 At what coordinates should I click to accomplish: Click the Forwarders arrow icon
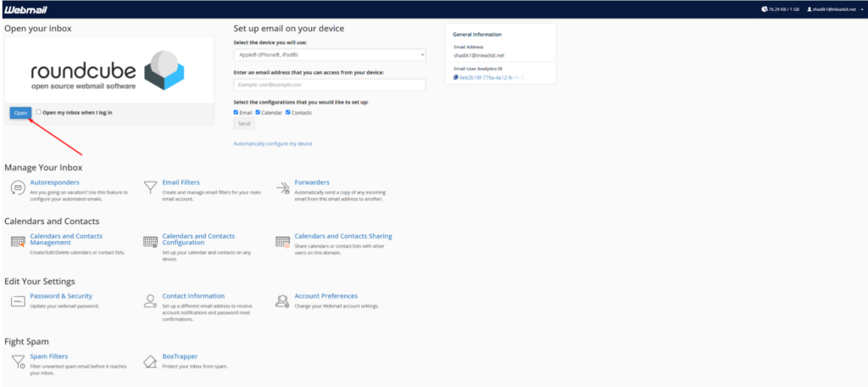click(x=282, y=188)
